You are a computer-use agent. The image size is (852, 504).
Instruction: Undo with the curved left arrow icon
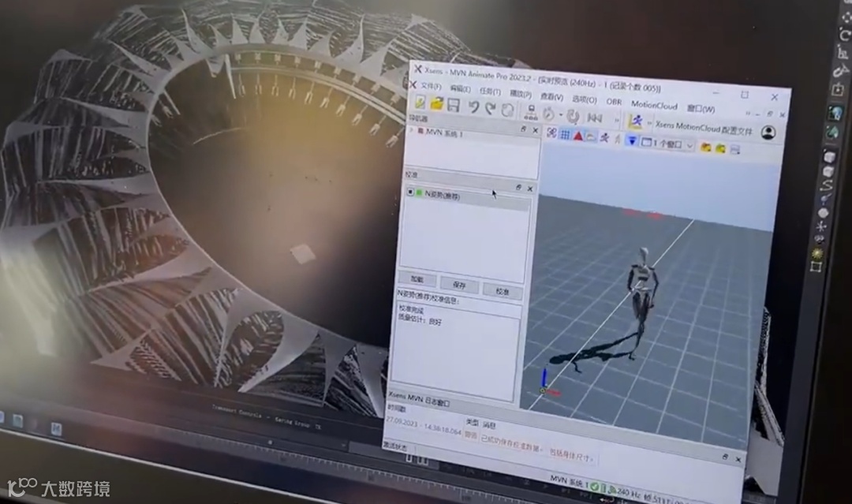pyautogui.click(x=474, y=107)
